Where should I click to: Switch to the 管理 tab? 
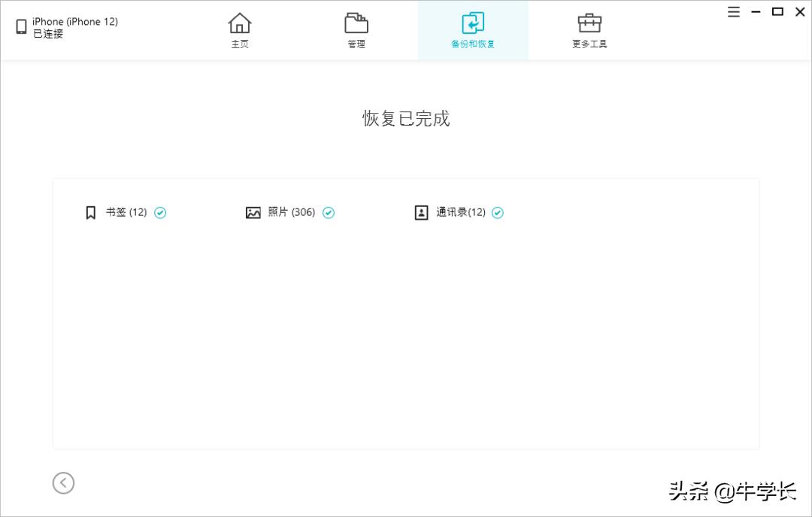coord(356,30)
